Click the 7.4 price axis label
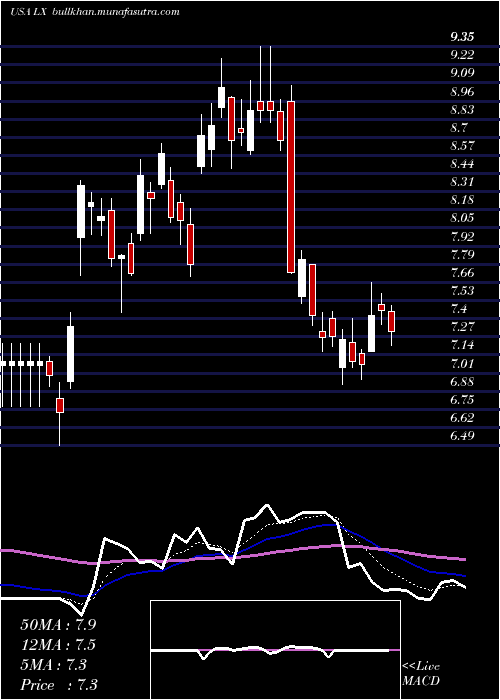The image size is (500, 700). coord(459,308)
